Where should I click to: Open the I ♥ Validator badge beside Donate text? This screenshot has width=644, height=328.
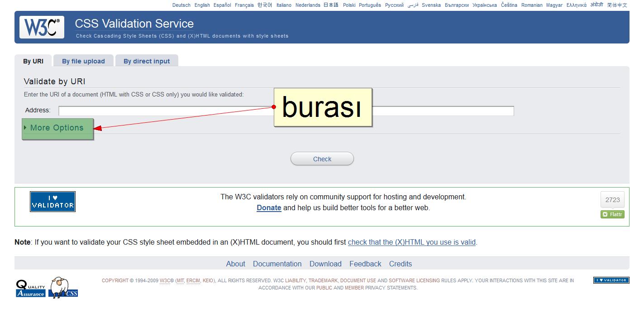[52, 202]
